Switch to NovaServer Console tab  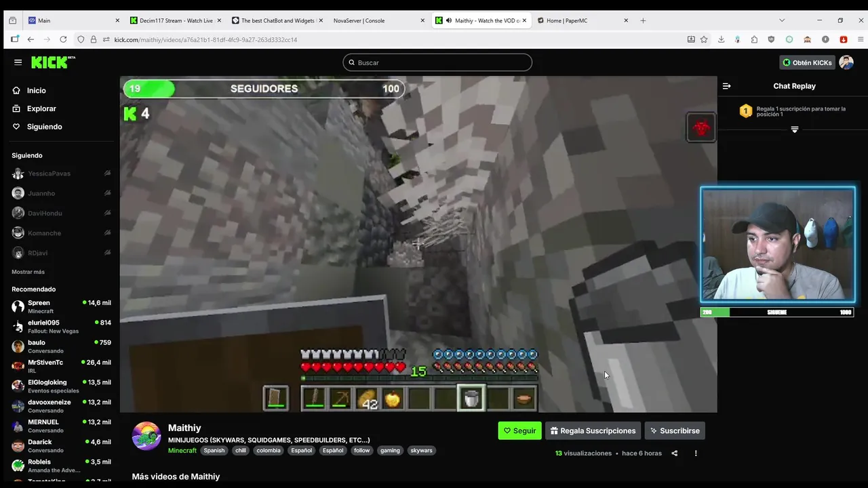coord(378,20)
